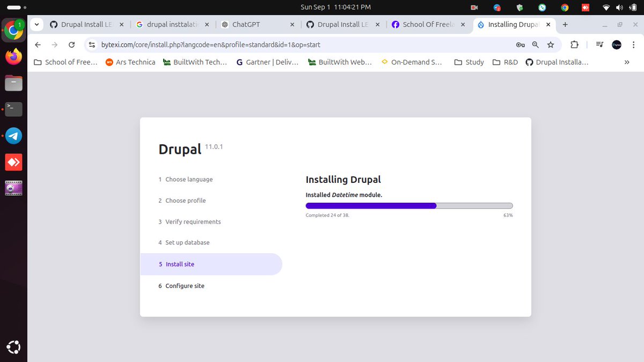Click the browser forward arrow

tap(54, 45)
